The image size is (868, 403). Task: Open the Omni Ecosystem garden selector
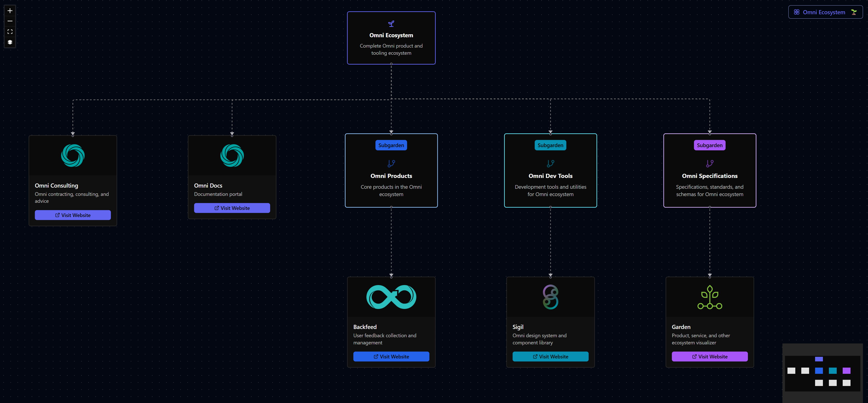click(x=825, y=12)
